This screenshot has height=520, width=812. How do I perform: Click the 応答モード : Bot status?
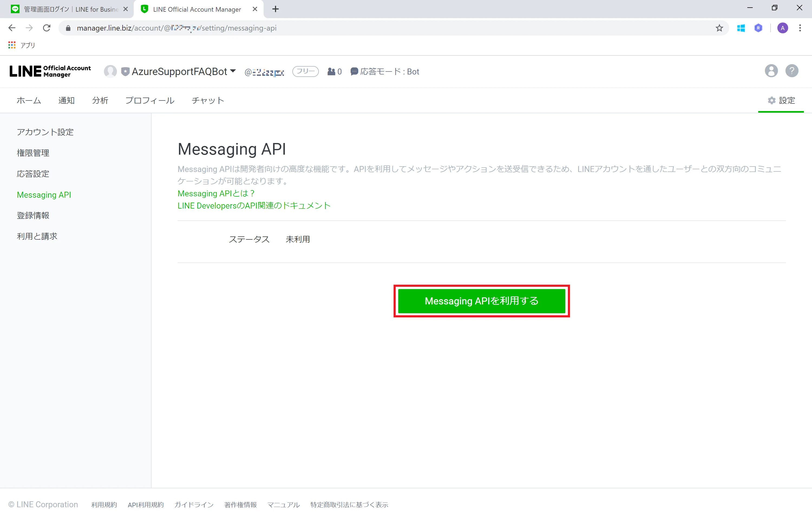click(385, 71)
